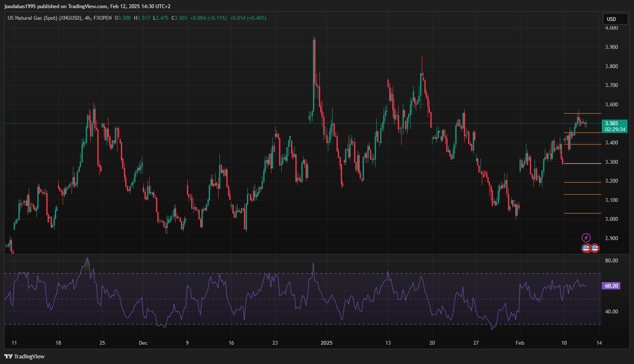634x364 pixels.
Task: Open the right US flag economic event icon
Action: click(595, 248)
